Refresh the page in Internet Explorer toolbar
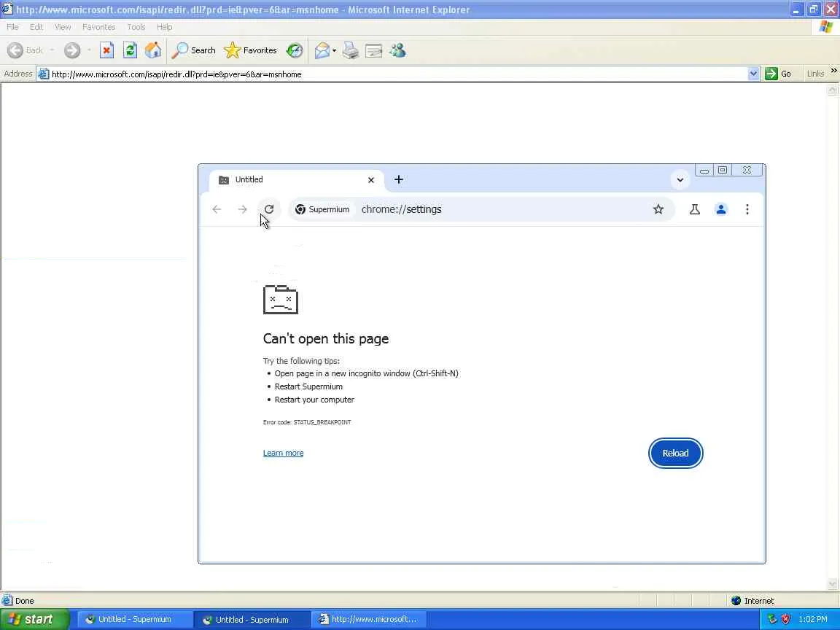The width and height of the screenshot is (840, 630). (x=131, y=50)
